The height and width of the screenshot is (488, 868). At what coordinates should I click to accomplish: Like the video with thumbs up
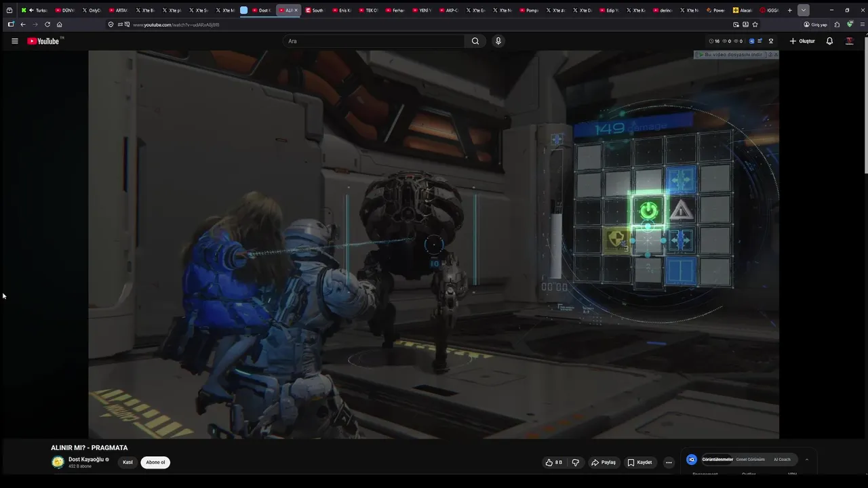tap(553, 462)
